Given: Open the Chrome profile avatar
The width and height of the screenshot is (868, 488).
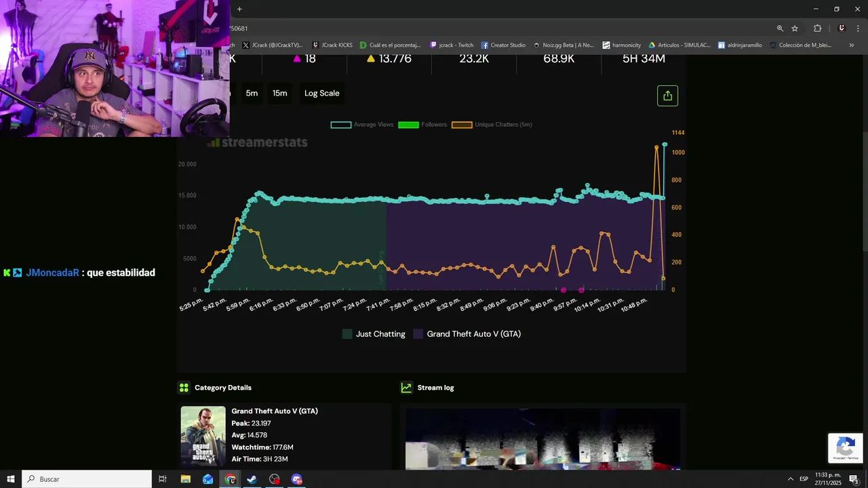Looking at the screenshot, I should pos(842,28).
